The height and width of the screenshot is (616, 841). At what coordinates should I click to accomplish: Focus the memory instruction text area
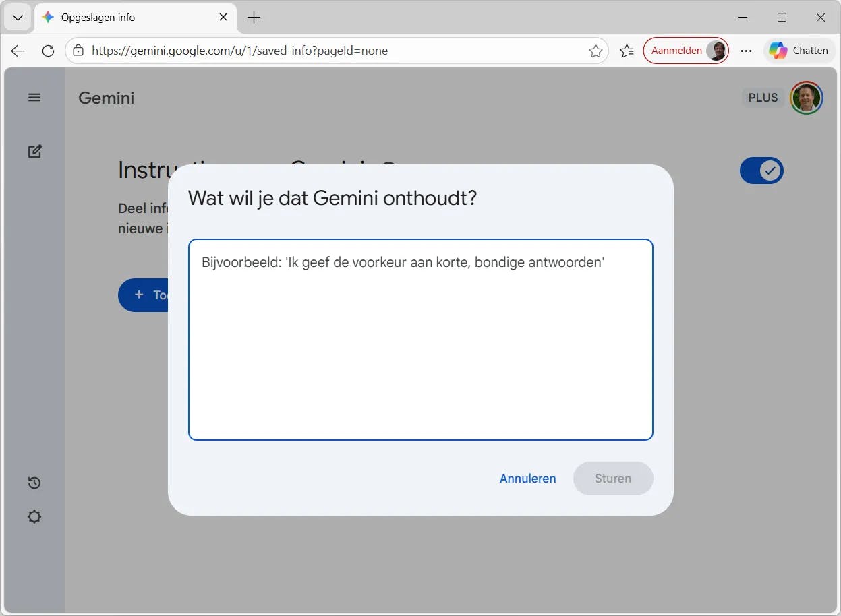click(421, 340)
